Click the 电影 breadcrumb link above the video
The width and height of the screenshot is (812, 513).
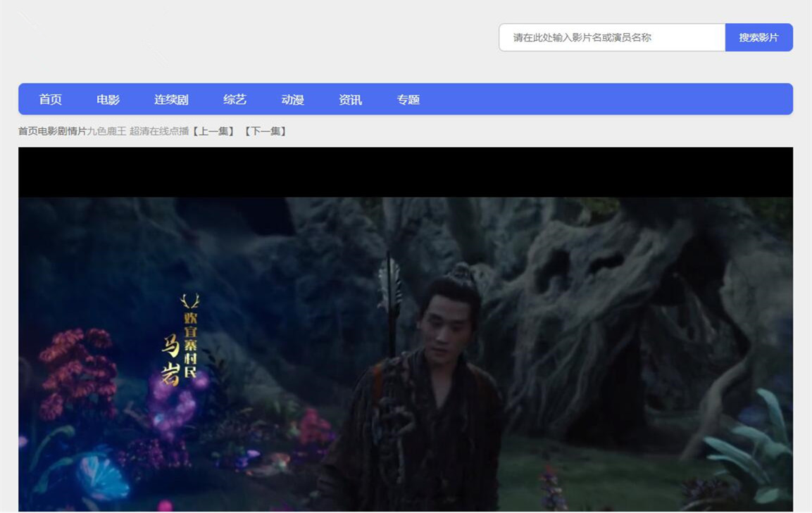point(48,131)
